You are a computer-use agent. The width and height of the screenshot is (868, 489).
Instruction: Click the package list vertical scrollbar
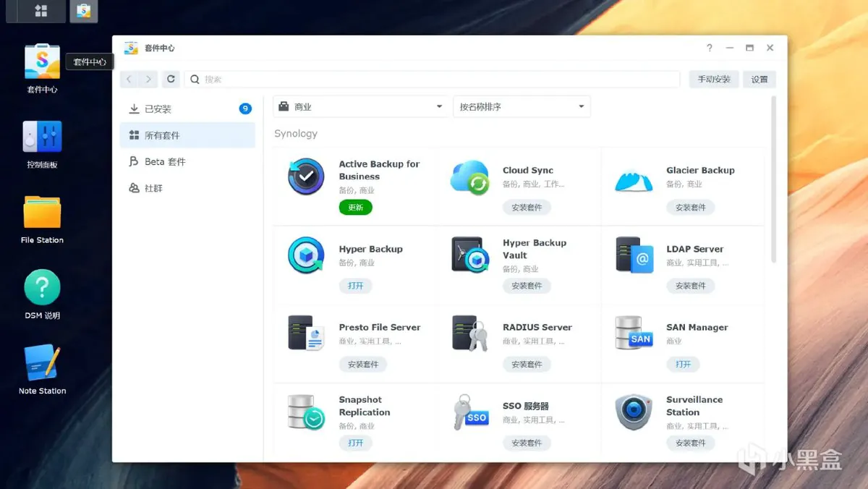[773, 181]
